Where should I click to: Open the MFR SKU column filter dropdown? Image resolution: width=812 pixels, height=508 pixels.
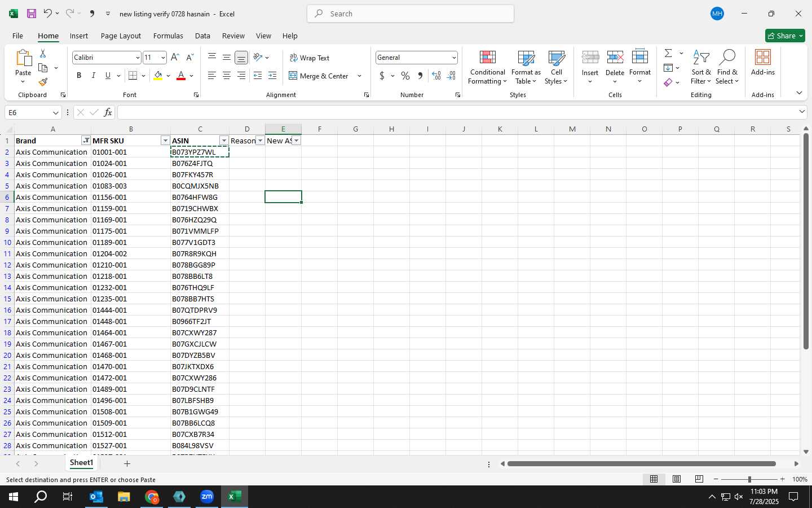[165, 141]
